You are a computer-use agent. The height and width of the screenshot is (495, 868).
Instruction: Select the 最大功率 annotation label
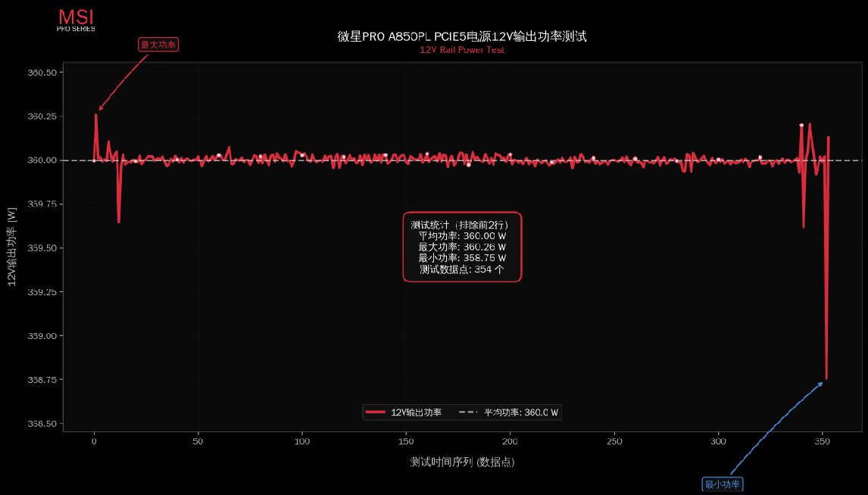[158, 45]
